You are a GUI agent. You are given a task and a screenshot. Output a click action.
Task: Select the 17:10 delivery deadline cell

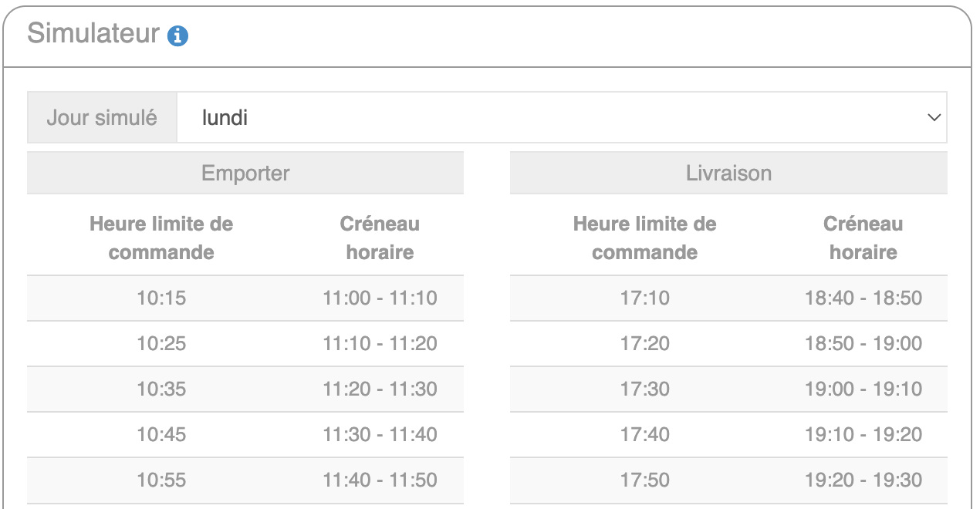point(645,298)
